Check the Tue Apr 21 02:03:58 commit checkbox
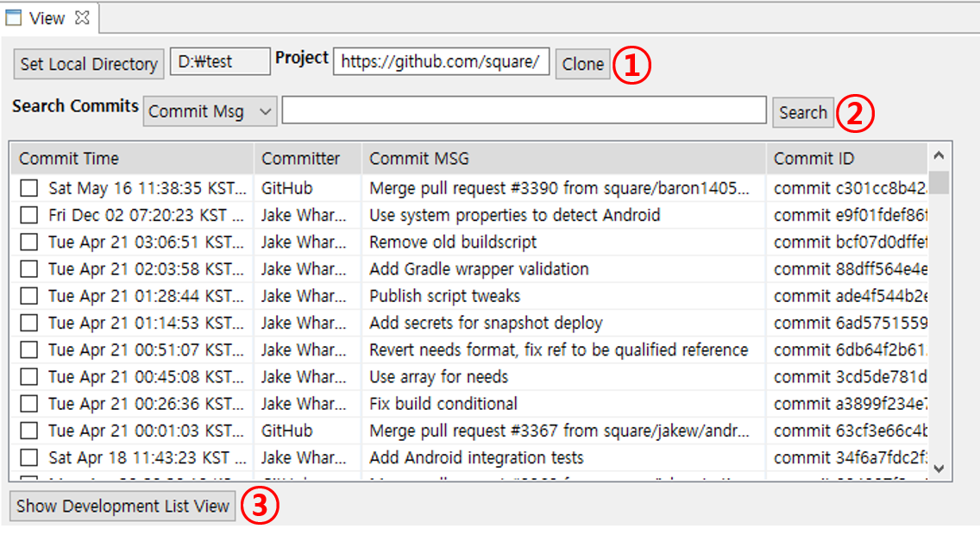Image resolution: width=980 pixels, height=554 pixels. (28, 269)
